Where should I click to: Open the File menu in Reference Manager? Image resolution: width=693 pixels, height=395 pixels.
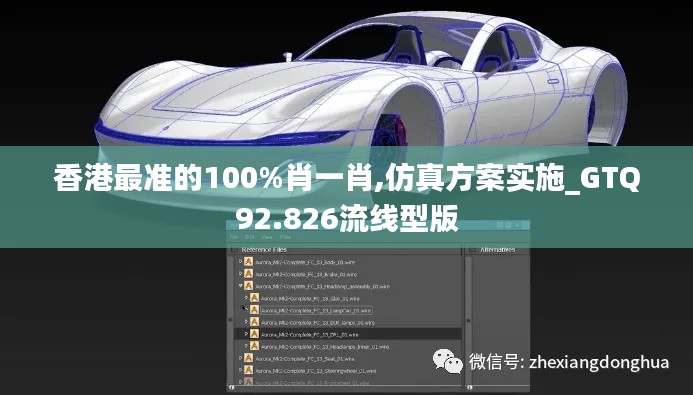(x=233, y=237)
